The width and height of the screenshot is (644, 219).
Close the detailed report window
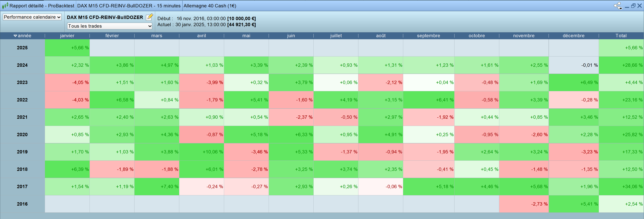coord(639,6)
